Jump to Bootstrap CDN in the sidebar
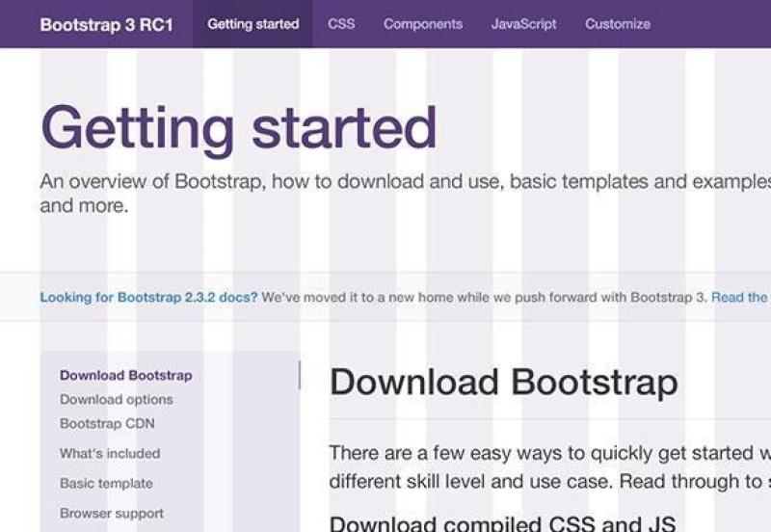Viewport: 771px width, 532px height. click(x=107, y=423)
